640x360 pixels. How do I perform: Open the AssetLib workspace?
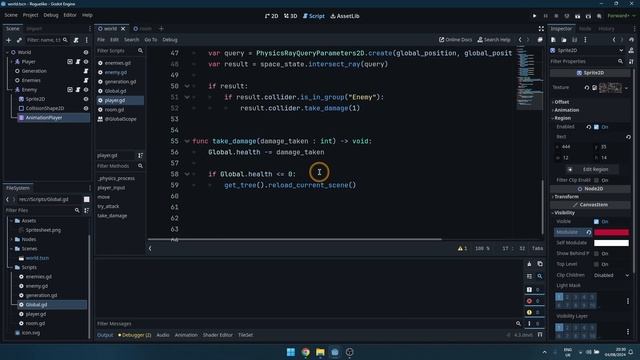point(345,16)
